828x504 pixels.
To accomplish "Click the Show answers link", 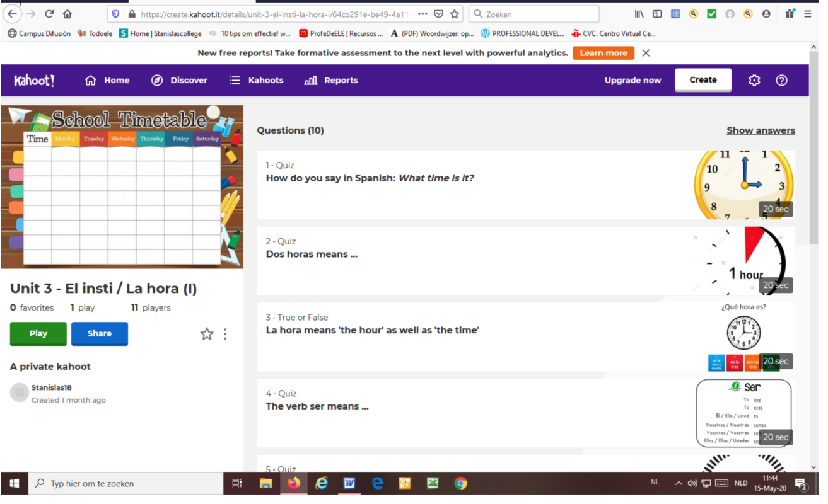I will click(x=761, y=130).
